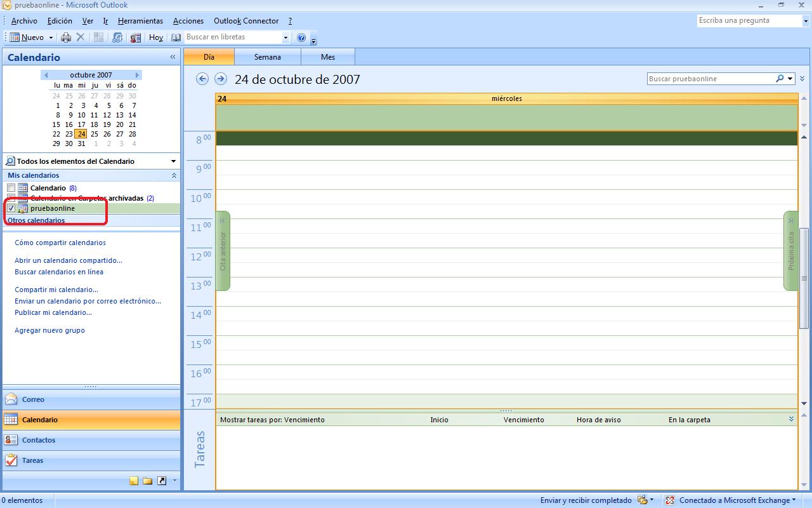
Task: Open the Escriba una pregunta dropdown arrow
Action: click(x=806, y=20)
